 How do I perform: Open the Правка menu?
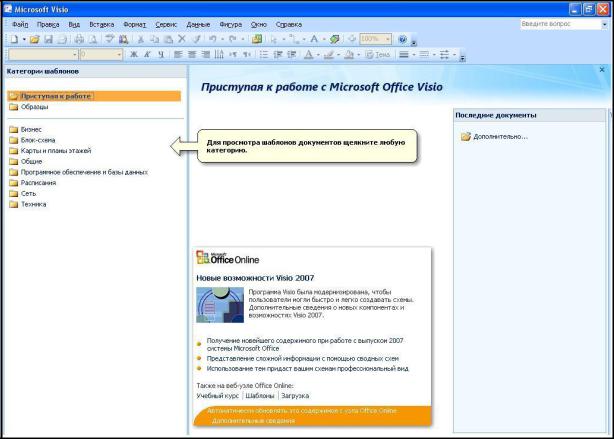click(48, 24)
